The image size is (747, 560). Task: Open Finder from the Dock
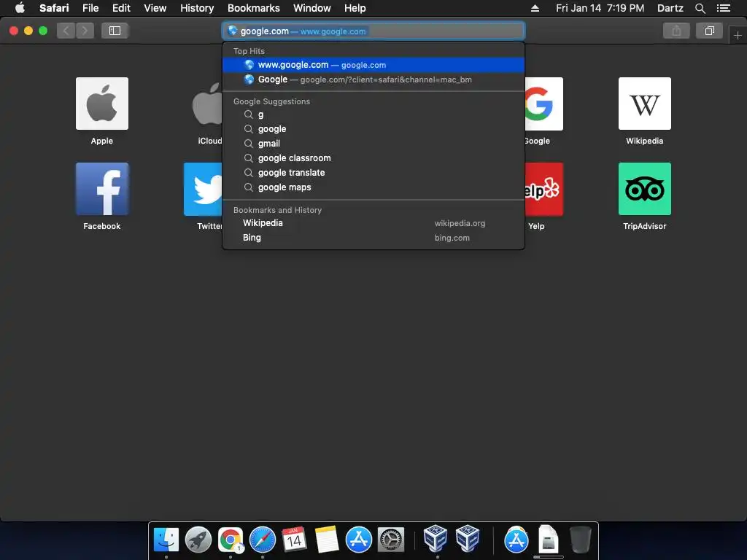point(166,540)
